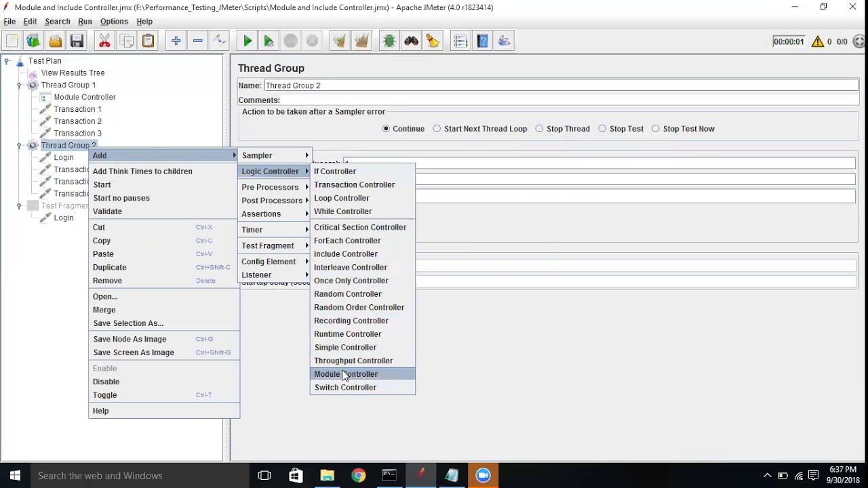Select Transaction 2 under Thread Group 1
The width and height of the screenshot is (868, 488).
[x=77, y=121]
